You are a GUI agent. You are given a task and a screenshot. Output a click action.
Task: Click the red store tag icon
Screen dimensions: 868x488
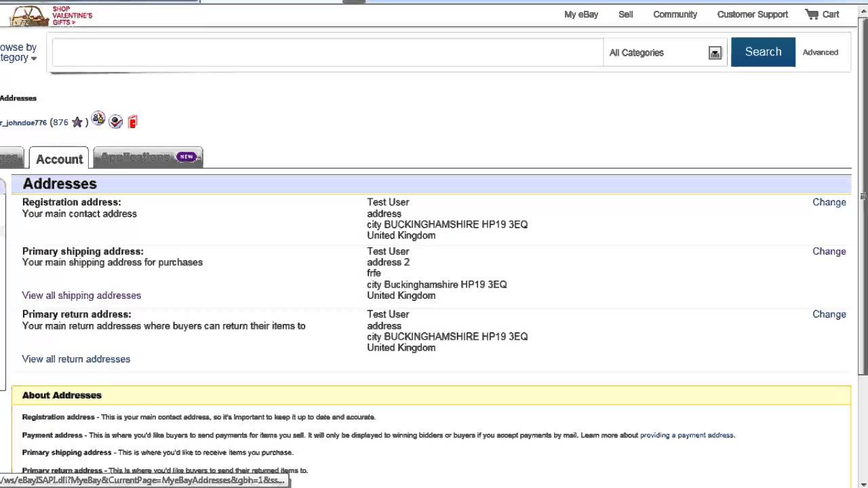(133, 122)
